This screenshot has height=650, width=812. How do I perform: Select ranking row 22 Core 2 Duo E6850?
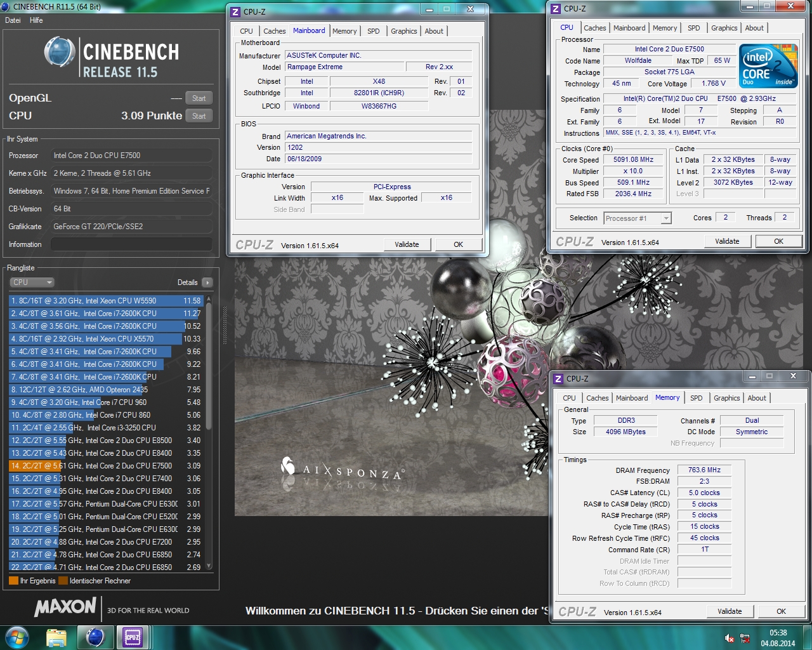click(x=106, y=567)
